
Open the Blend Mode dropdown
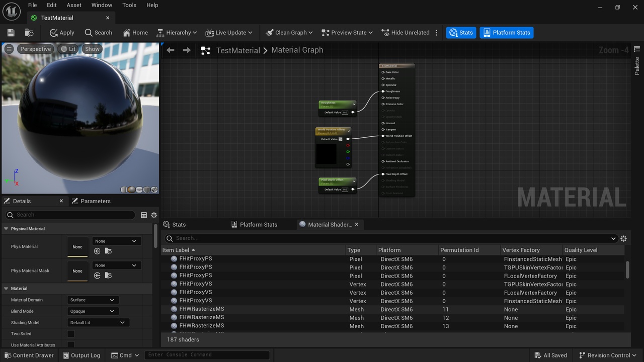93,311
